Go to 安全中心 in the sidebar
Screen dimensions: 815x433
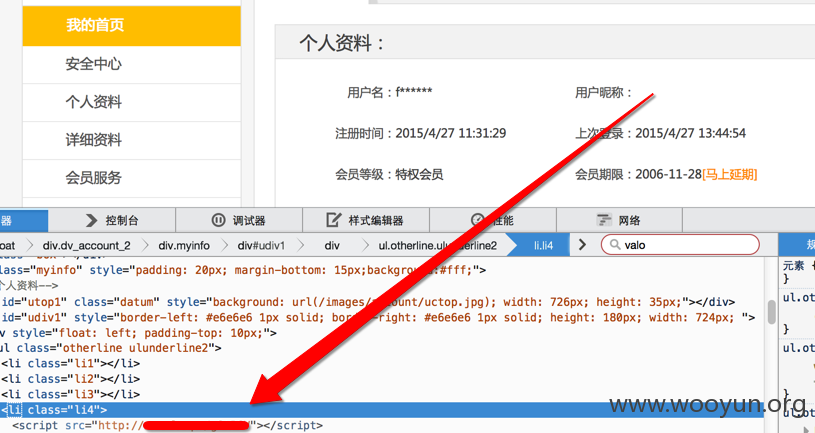click(x=132, y=64)
